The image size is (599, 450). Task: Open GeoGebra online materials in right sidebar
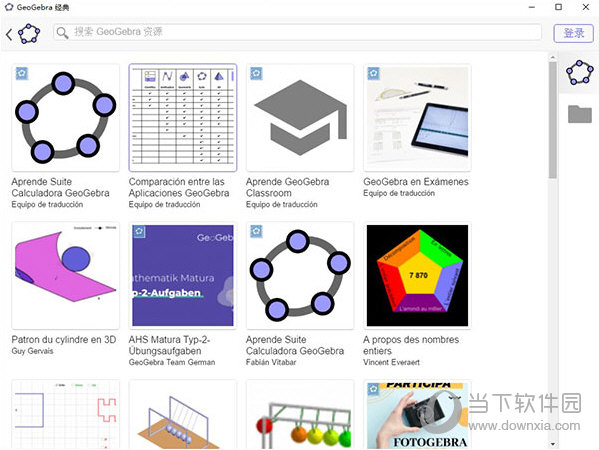click(x=580, y=72)
